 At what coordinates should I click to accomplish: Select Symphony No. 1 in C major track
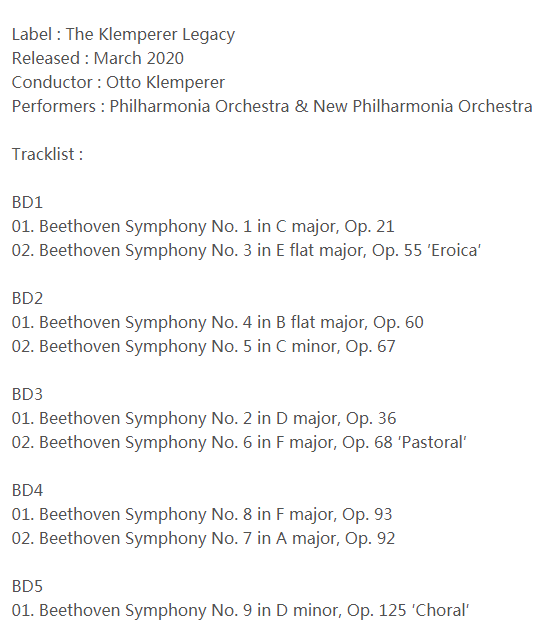(x=203, y=227)
